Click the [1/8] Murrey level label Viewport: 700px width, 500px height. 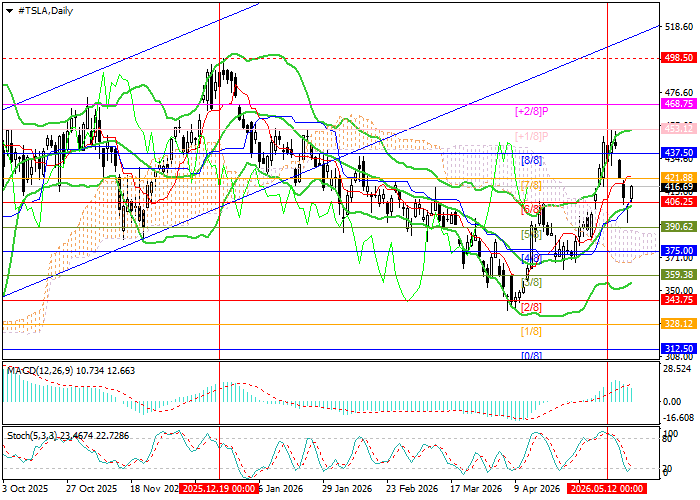[531, 332]
